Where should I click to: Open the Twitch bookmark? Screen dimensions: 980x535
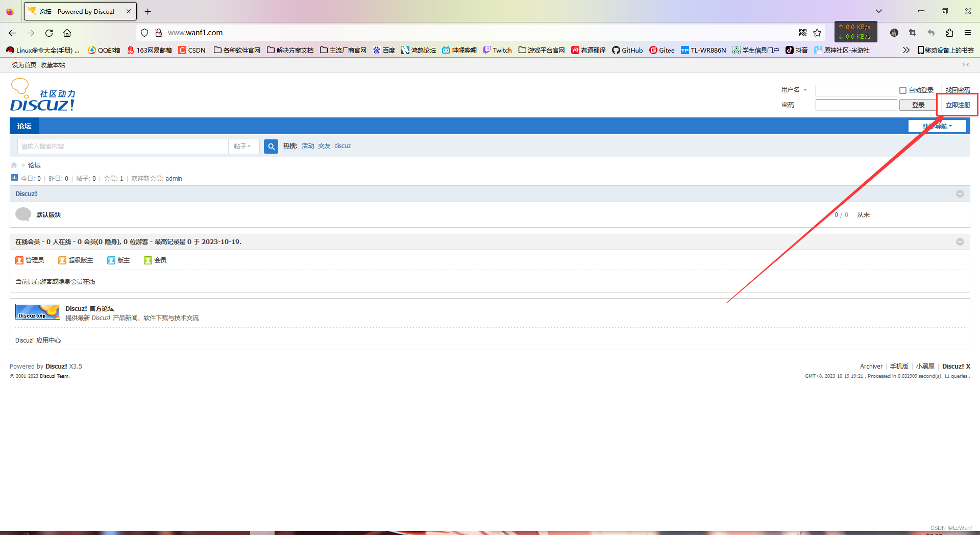498,50
